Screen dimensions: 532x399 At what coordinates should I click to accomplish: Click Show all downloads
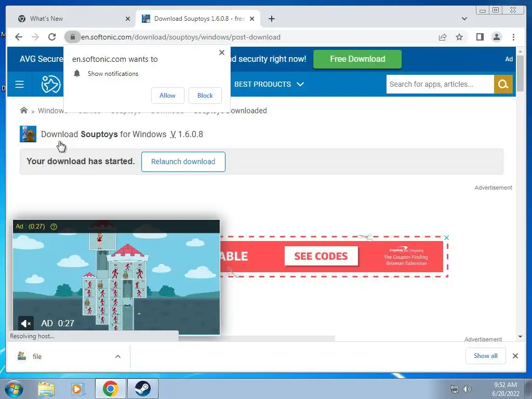(486, 355)
